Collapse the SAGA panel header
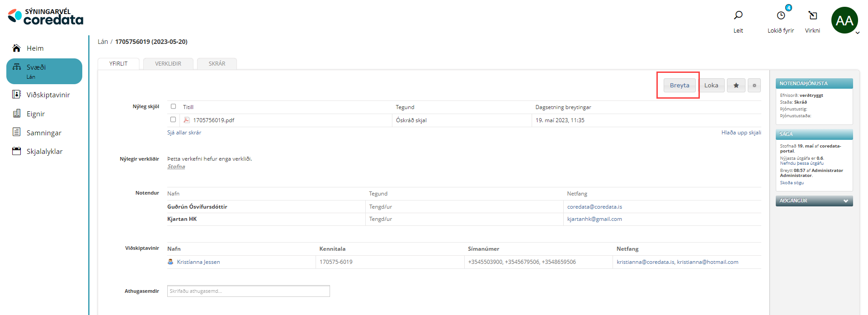The image size is (868, 315). pyautogui.click(x=814, y=134)
